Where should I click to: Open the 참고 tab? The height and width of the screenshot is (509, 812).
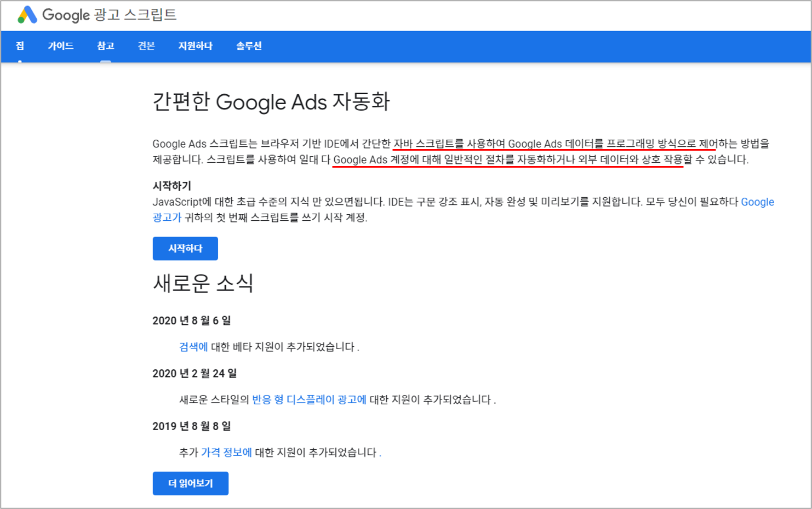[105, 46]
